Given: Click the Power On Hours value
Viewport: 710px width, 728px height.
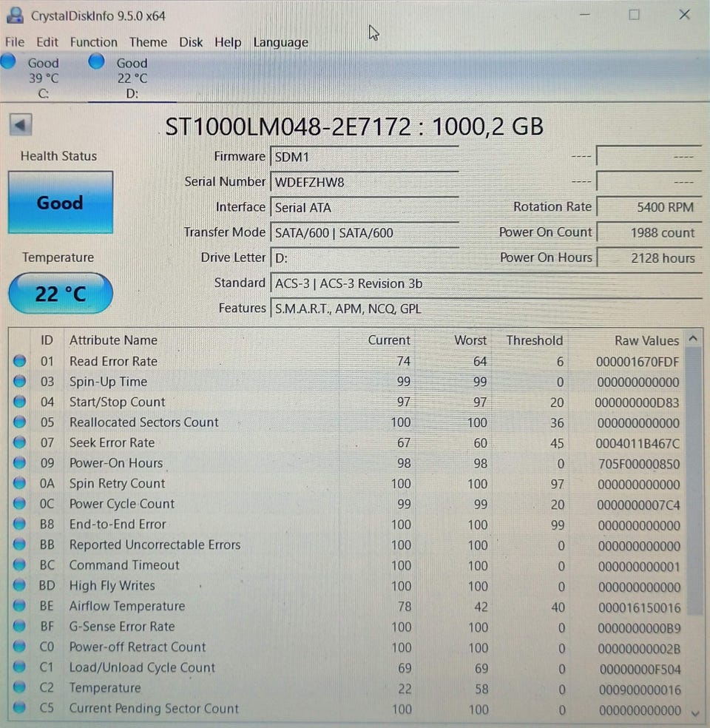Looking at the screenshot, I should [649, 258].
